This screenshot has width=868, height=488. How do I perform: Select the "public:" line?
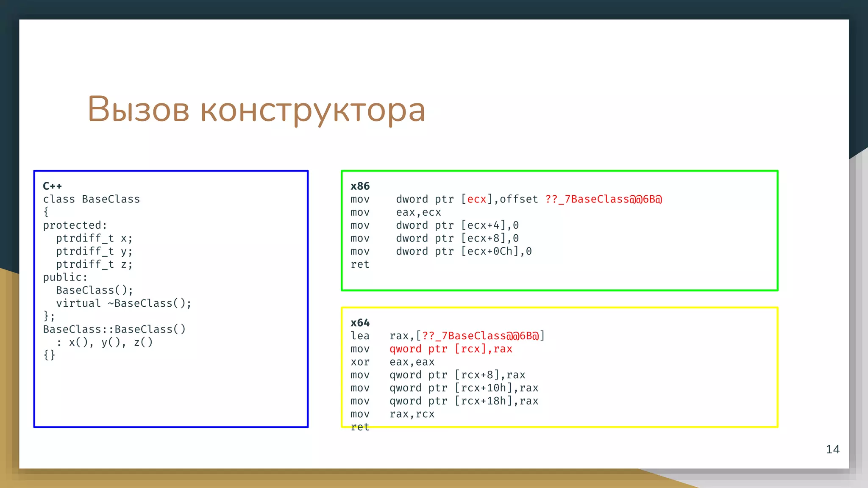point(65,277)
